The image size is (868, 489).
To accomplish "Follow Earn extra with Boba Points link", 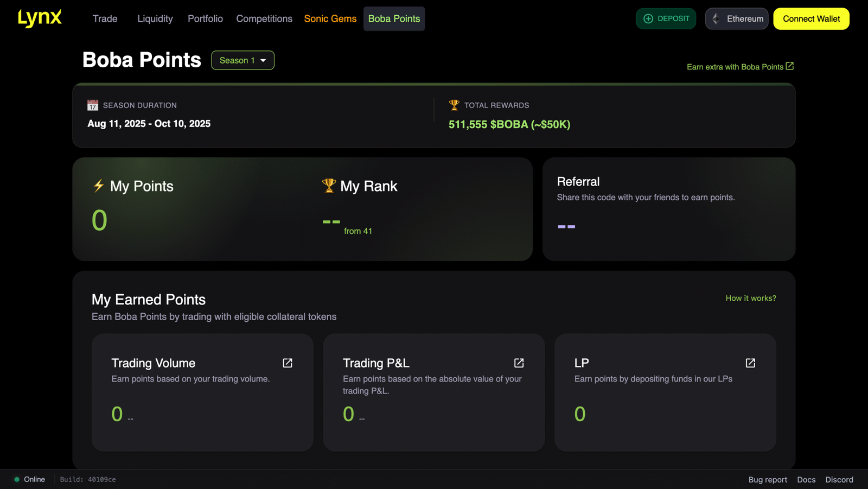I will tap(739, 67).
